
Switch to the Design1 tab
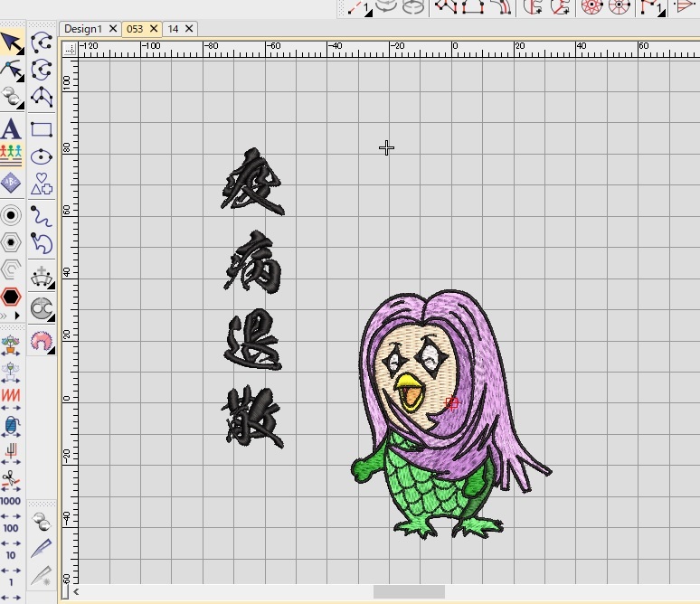pyautogui.click(x=83, y=29)
